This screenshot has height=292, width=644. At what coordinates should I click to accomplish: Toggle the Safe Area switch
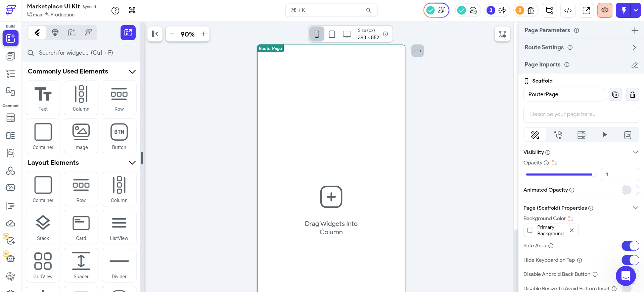pos(630,246)
